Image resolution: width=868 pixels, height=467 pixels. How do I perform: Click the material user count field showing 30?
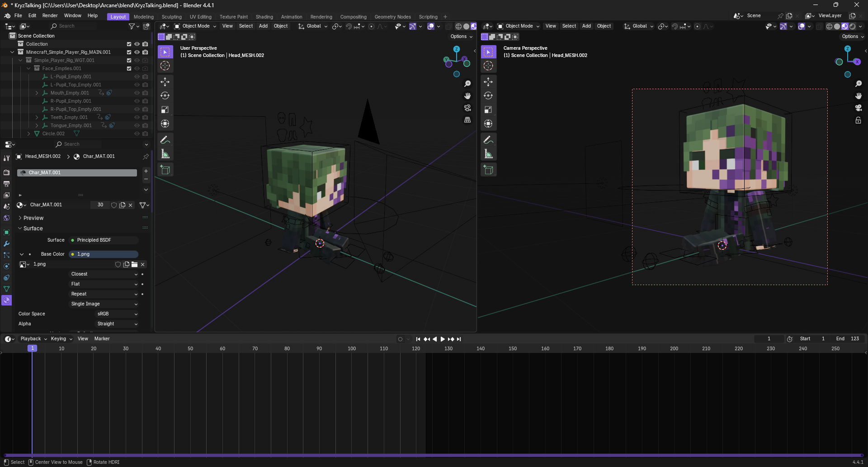pos(100,205)
